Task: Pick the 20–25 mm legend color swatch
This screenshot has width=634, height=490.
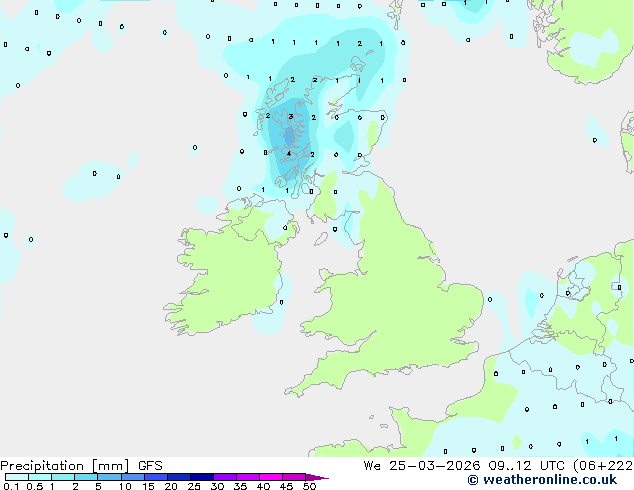Action: pos(179,477)
